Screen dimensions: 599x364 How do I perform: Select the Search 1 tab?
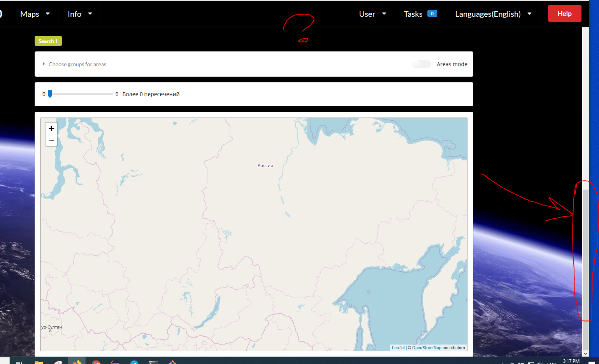48,40
